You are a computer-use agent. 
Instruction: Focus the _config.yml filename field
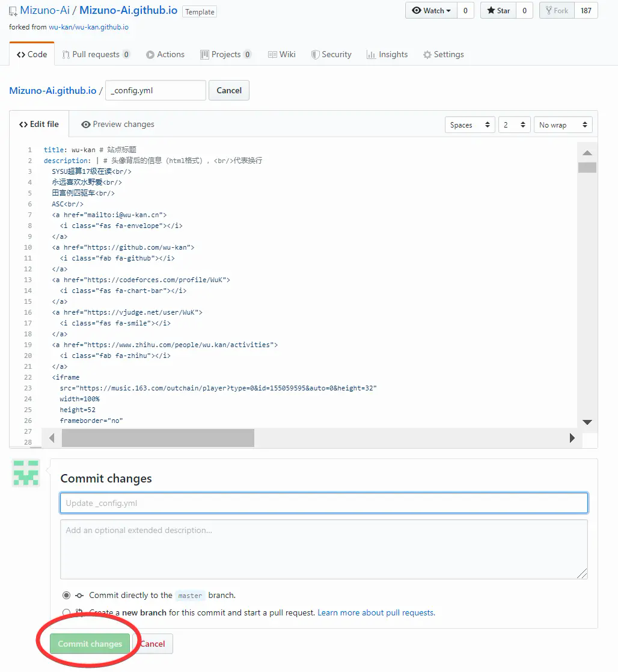click(x=156, y=90)
